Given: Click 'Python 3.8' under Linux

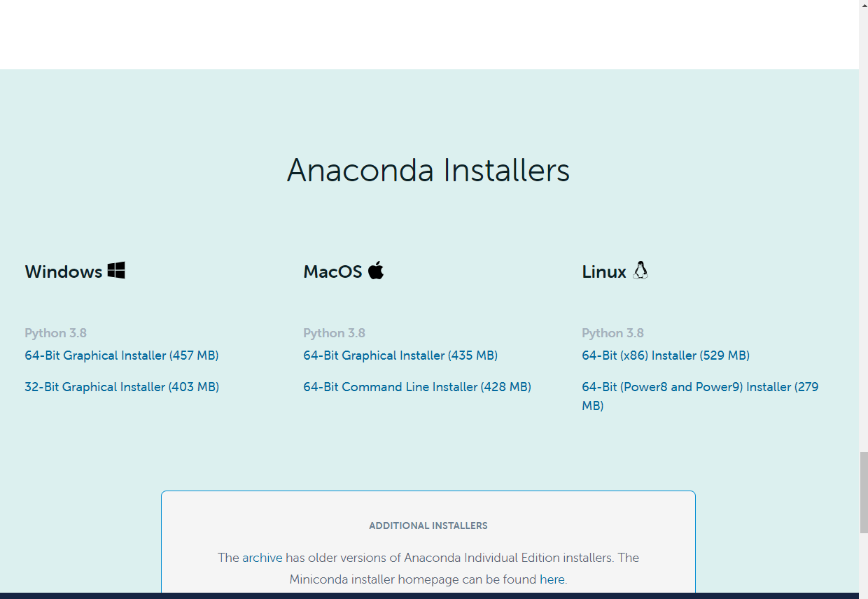Looking at the screenshot, I should click(x=613, y=333).
